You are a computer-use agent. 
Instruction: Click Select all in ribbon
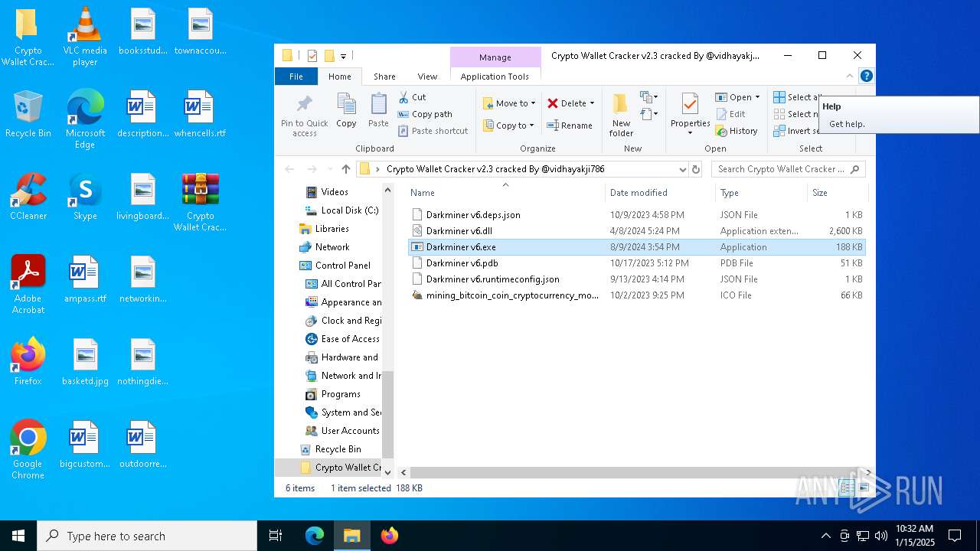point(795,97)
